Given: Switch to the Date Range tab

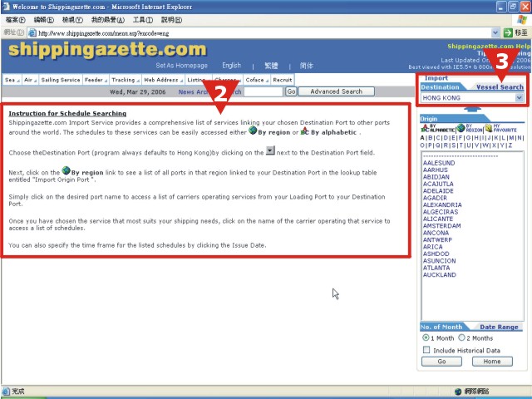Looking at the screenshot, I should tap(499, 327).
